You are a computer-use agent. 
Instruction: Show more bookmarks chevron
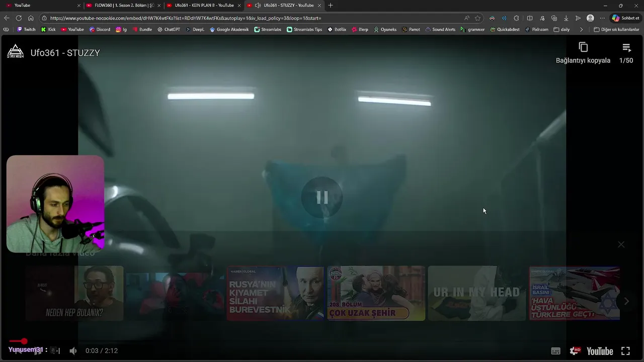(x=581, y=29)
